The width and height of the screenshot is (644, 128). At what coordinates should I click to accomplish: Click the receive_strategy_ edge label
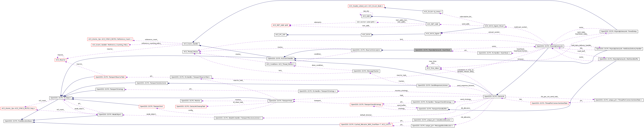pyautogui.click(x=402, y=91)
